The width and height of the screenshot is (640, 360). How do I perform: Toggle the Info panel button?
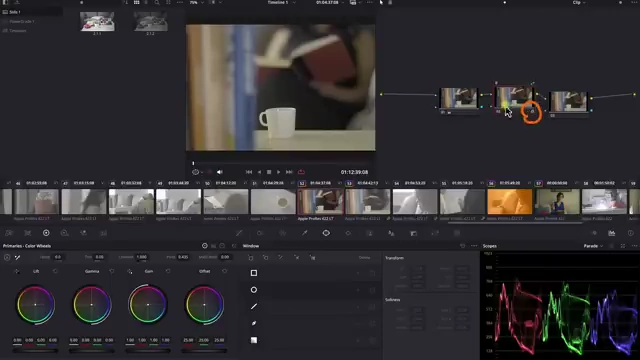pos(631,233)
